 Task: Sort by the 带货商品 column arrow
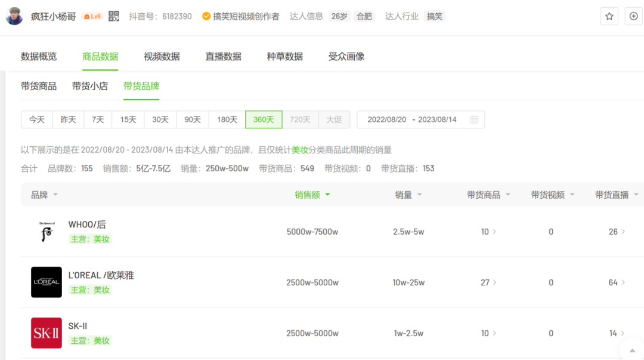pyautogui.click(x=508, y=195)
